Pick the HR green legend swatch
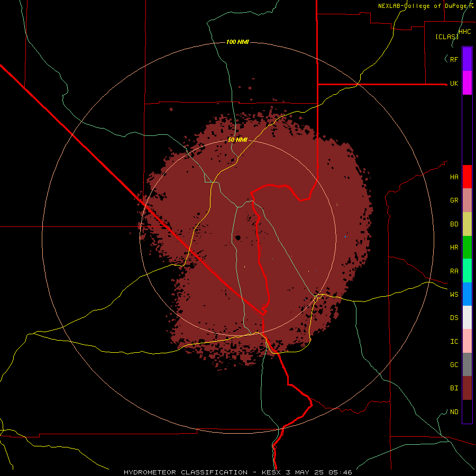 click(x=467, y=247)
